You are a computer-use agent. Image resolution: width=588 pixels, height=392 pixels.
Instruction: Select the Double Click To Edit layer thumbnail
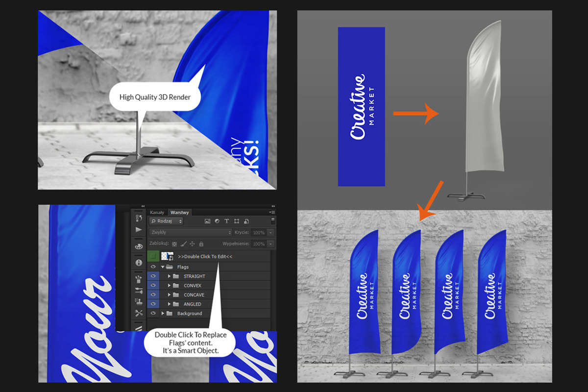coord(168,256)
